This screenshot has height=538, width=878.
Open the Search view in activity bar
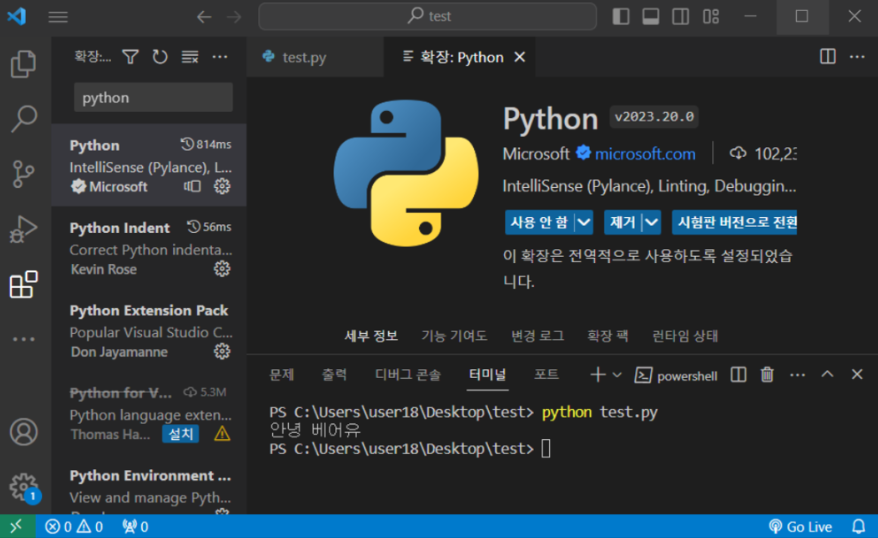(24, 118)
